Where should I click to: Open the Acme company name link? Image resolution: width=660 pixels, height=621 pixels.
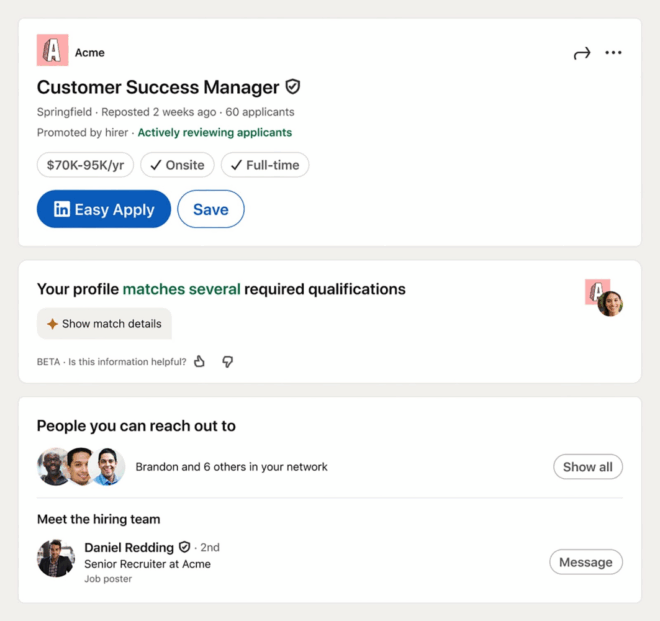90,53
